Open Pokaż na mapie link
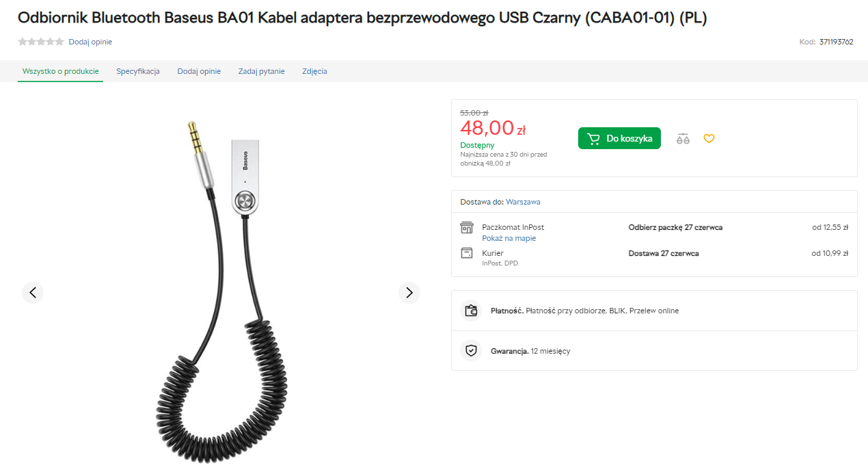 pos(508,238)
